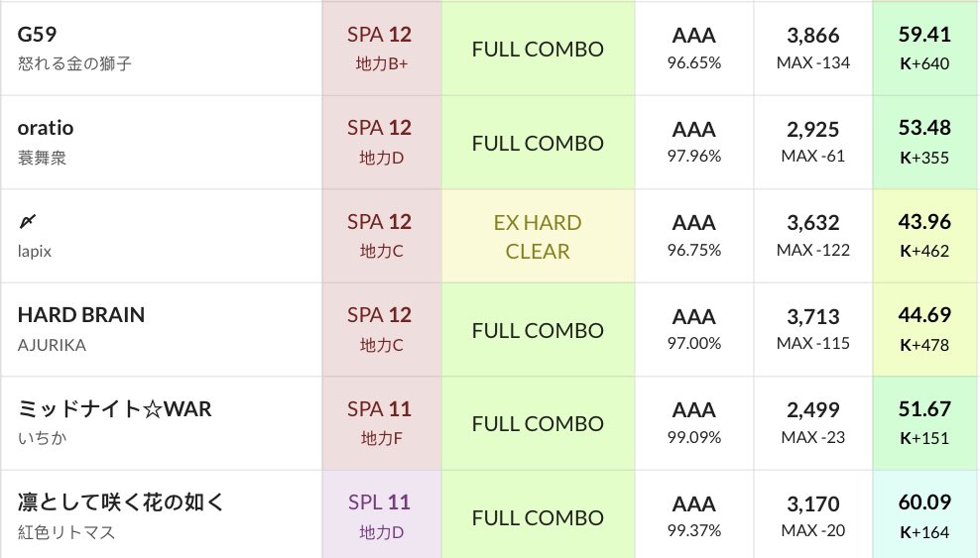Viewport: 980px width, 558px height.
Task: Click the FULL COMBO lamp for G59
Action: pyautogui.click(x=537, y=49)
